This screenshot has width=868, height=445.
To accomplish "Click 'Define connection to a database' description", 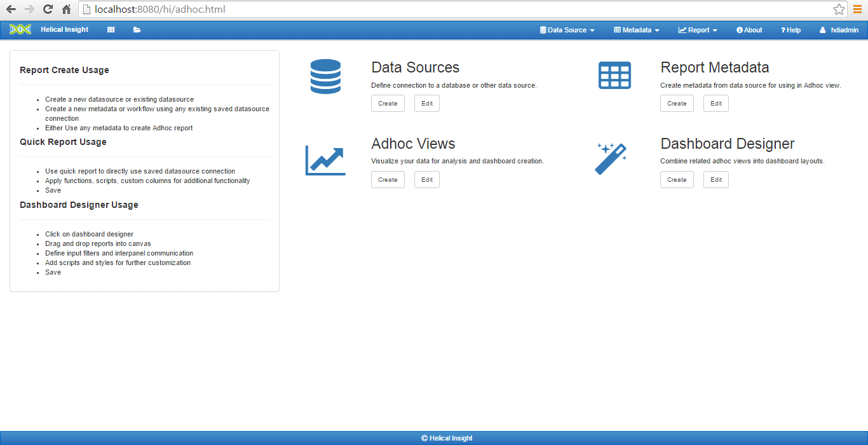I will coord(454,85).
